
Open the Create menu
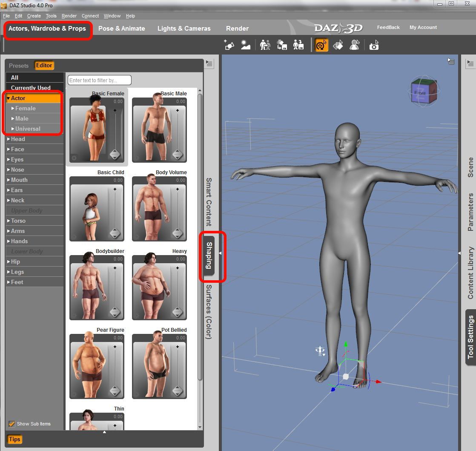coord(34,16)
